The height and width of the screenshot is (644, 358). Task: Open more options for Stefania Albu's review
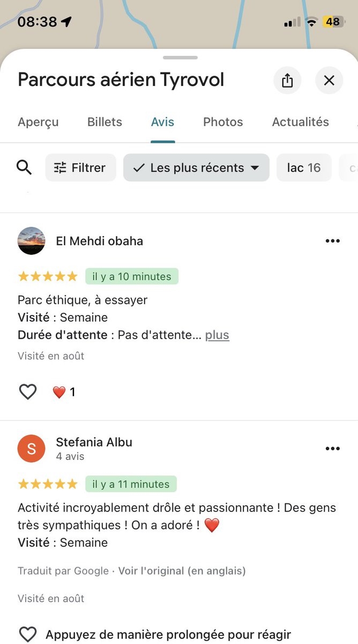[x=332, y=449]
